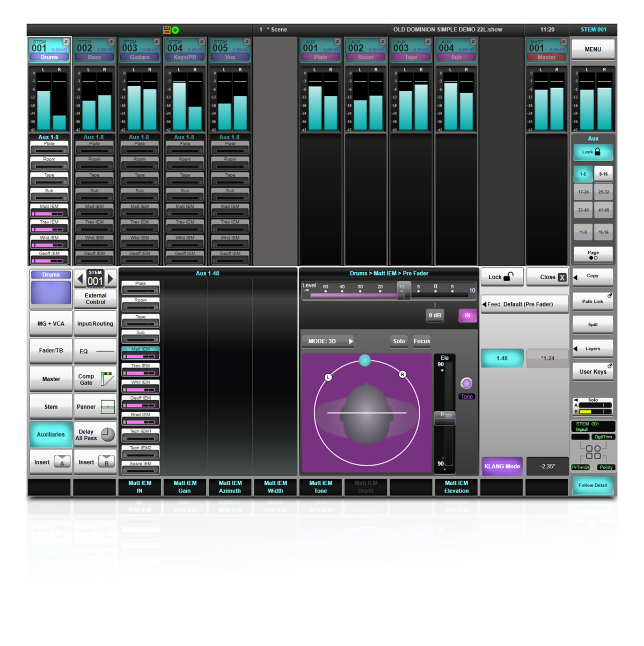This screenshot has height=646, width=644.
Task: Open the Delay All Pass dial
Action: [x=108, y=434]
